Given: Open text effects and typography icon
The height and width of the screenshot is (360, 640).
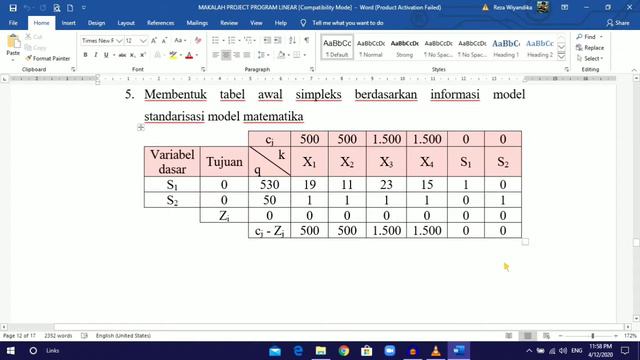Looking at the screenshot, I should click(x=158, y=55).
